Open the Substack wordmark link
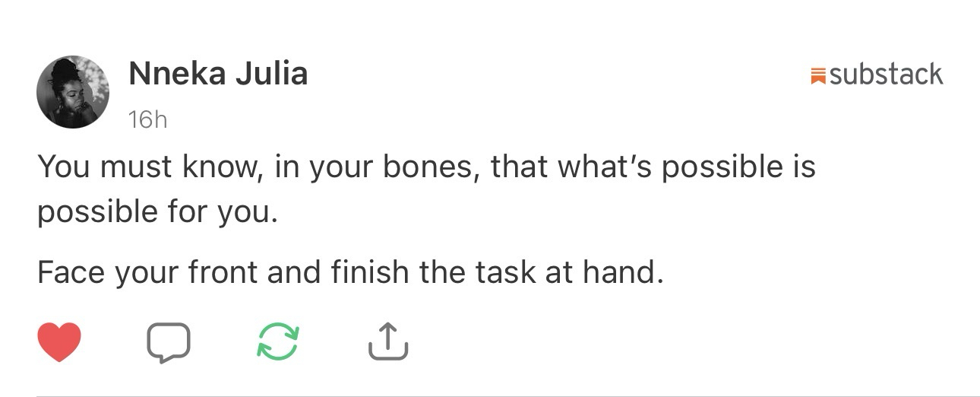Image resolution: width=980 pixels, height=397 pixels. (x=886, y=75)
